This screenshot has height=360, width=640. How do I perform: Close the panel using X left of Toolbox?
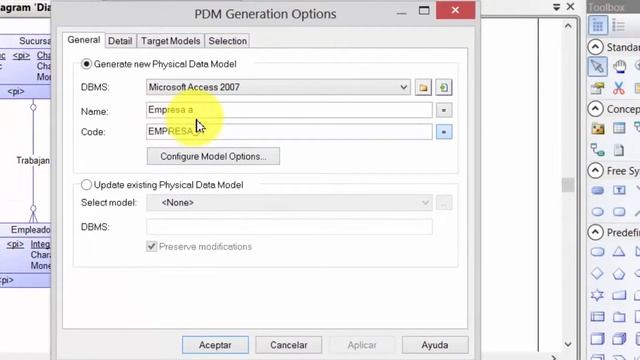571,7
